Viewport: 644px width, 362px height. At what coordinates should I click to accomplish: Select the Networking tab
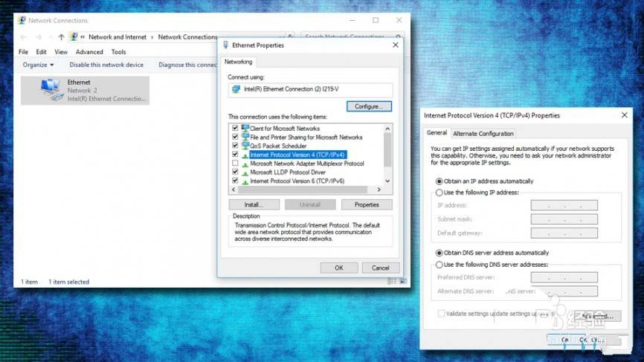tap(238, 62)
